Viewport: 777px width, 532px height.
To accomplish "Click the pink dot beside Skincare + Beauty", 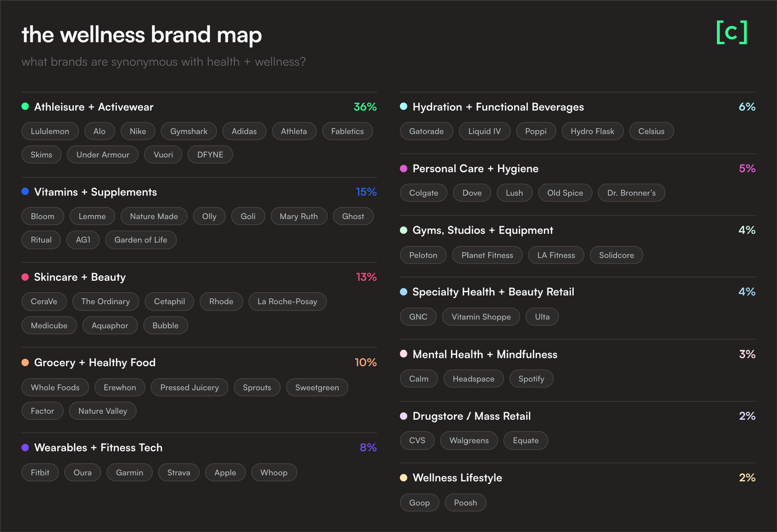I will pos(25,277).
